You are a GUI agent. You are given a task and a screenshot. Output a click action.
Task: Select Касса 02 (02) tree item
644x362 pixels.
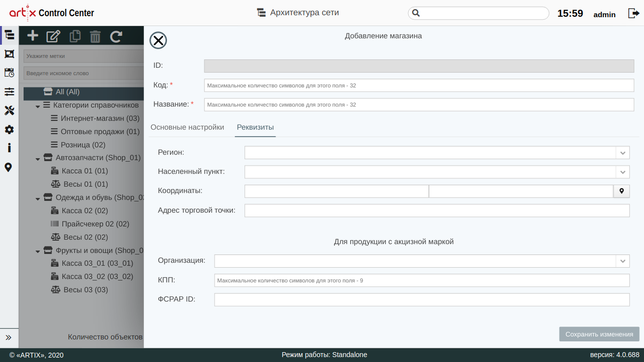click(85, 211)
